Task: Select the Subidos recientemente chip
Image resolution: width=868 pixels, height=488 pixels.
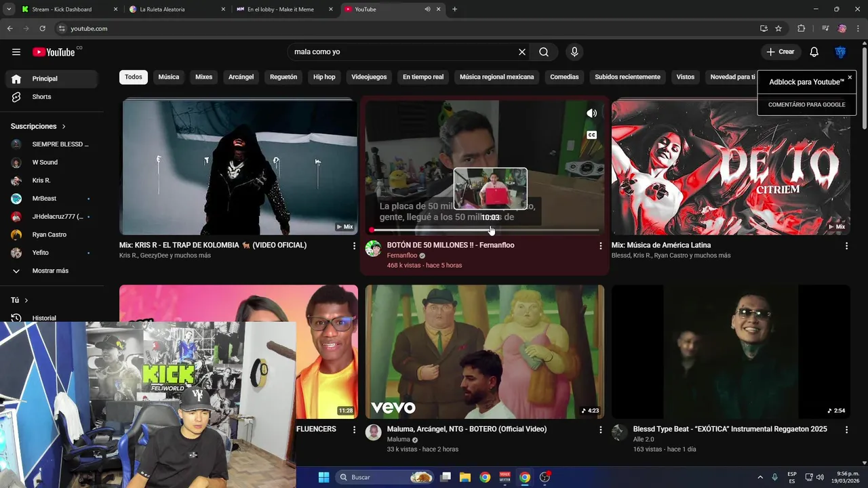Action: pyautogui.click(x=627, y=77)
